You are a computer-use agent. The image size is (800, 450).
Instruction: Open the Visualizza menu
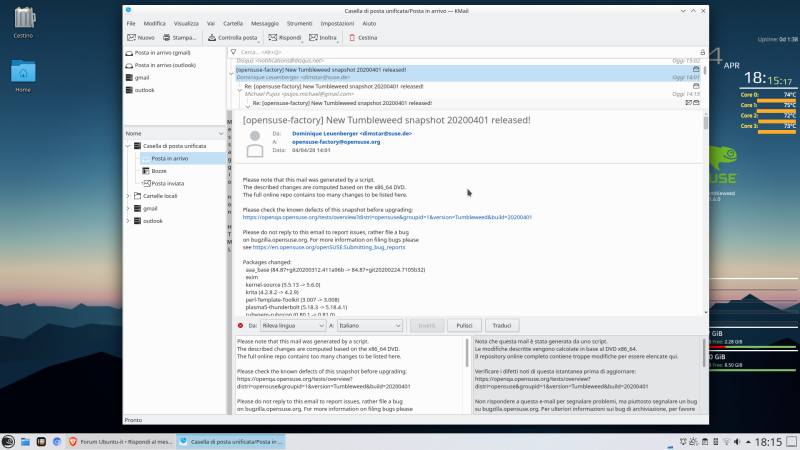point(186,23)
